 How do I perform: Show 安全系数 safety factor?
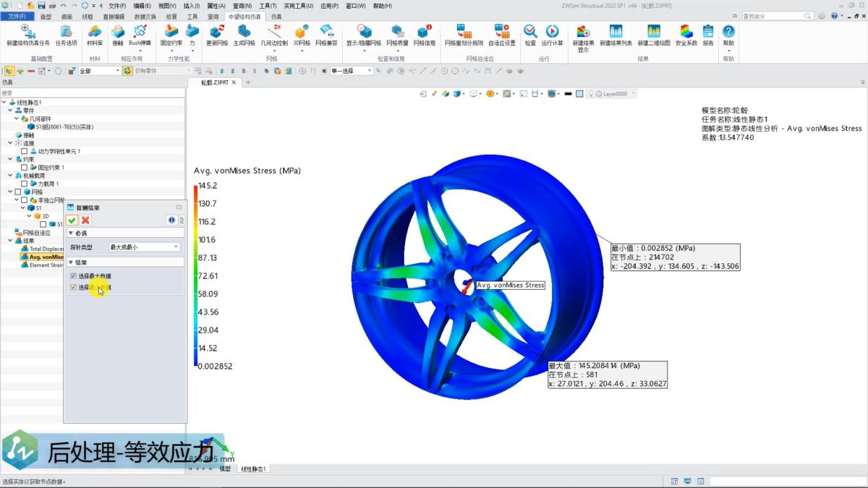(x=686, y=35)
